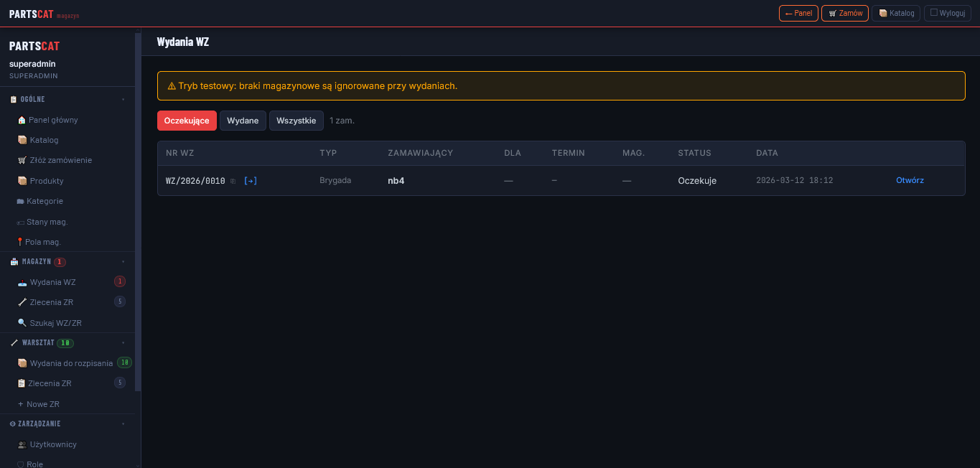The width and height of the screenshot is (980, 468).
Task: Open Użytkownicy in the sidebar
Action: (52, 444)
